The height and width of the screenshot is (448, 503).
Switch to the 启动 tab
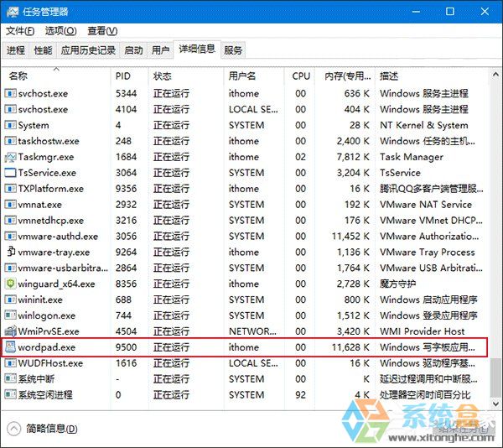pyautogui.click(x=133, y=50)
